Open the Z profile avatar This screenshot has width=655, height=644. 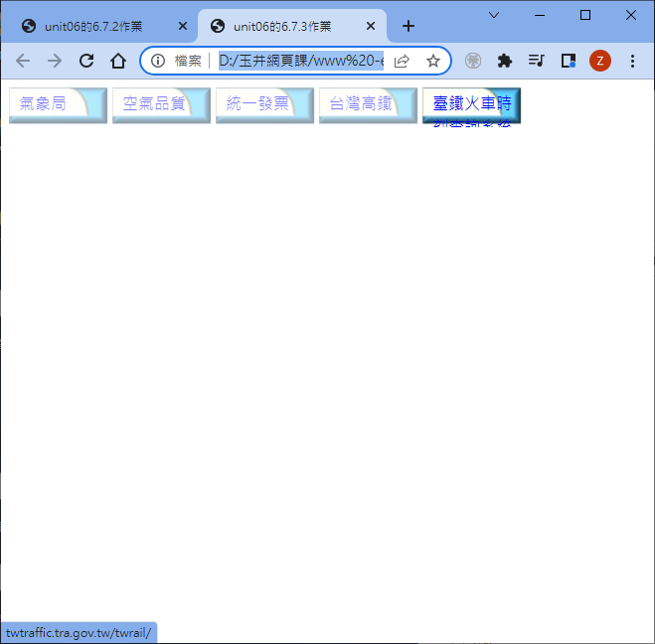tap(600, 61)
